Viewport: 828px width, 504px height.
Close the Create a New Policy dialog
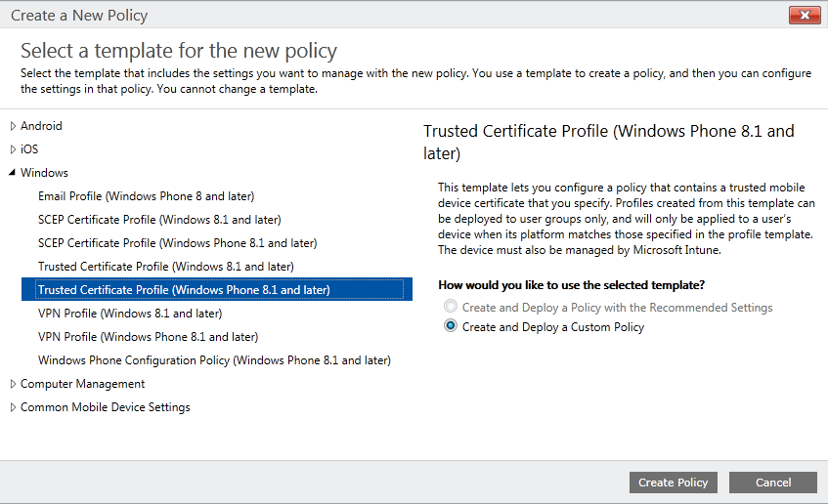[x=804, y=16]
